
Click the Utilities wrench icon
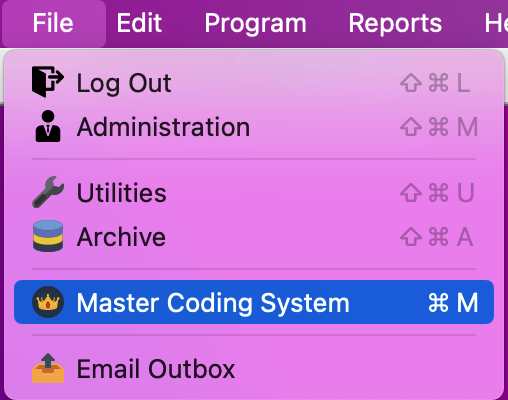click(48, 192)
